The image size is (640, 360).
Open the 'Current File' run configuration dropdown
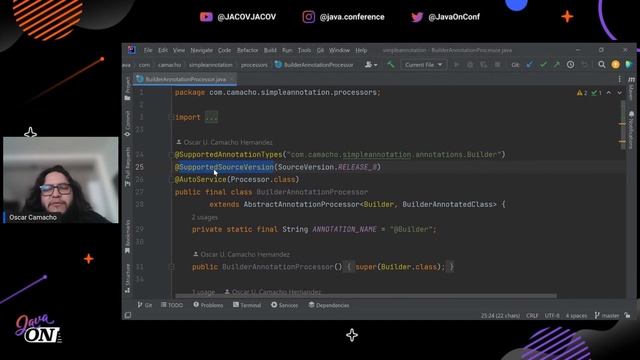(423, 65)
